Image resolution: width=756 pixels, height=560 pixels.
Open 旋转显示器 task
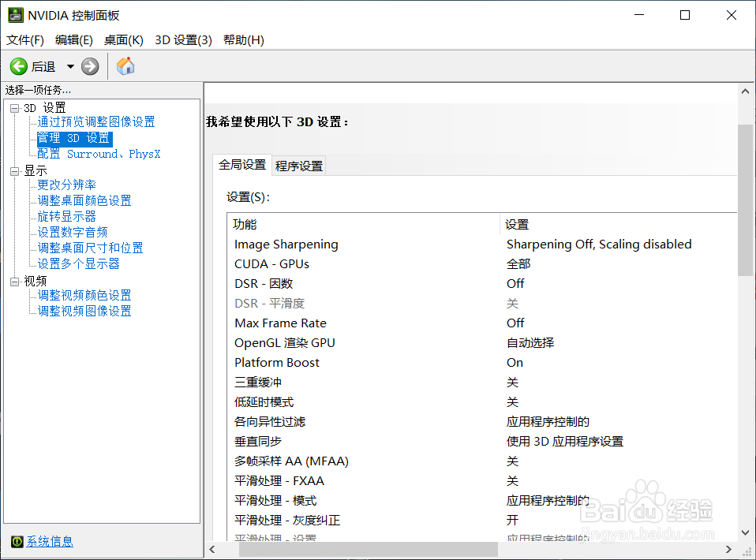tap(67, 217)
